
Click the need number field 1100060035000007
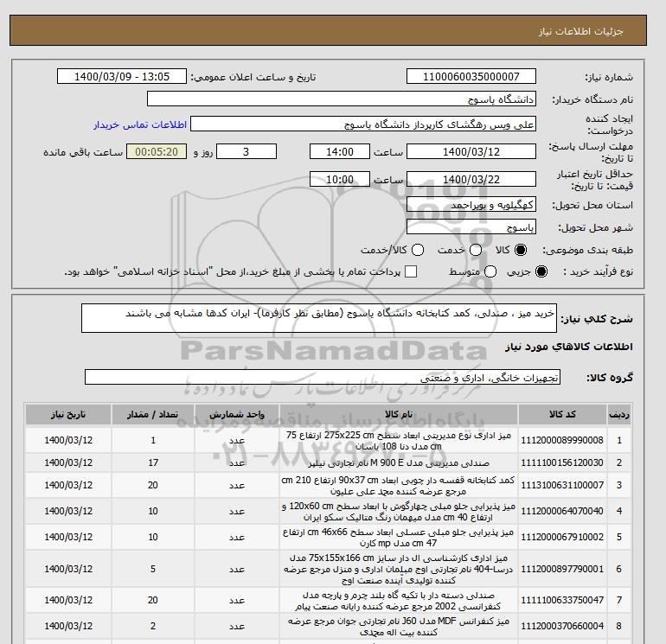click(471, 76)
